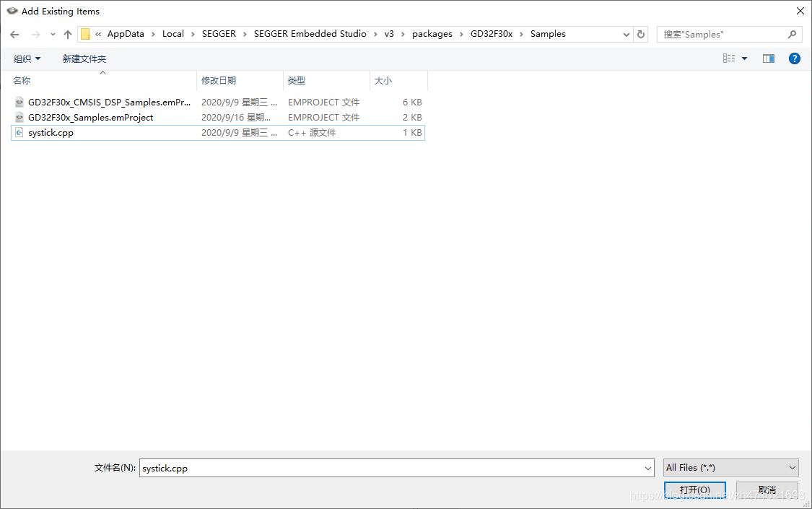Click the folder icon in address bar
The height and width of the screenshot is (509, 812).
pos(85,34)
